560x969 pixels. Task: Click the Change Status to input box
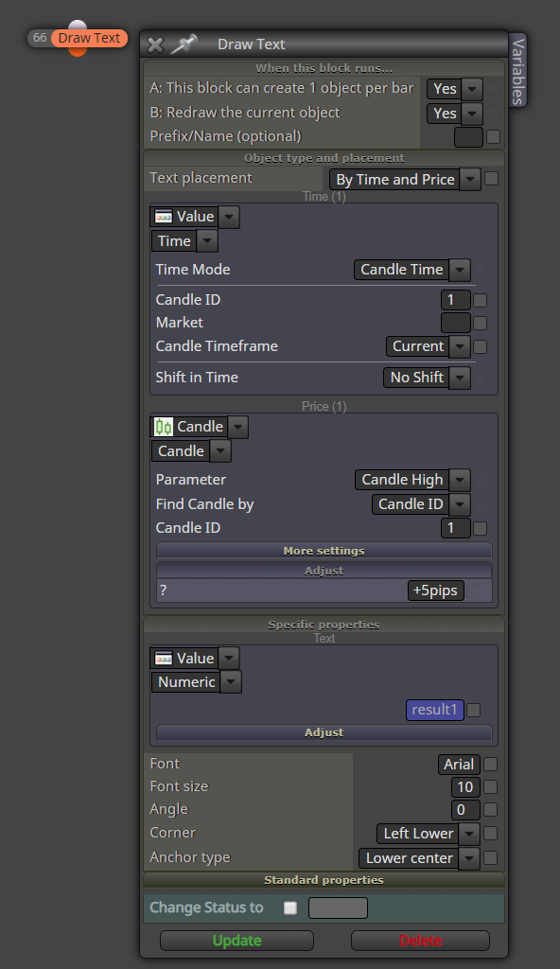click(x=338, y=908)
